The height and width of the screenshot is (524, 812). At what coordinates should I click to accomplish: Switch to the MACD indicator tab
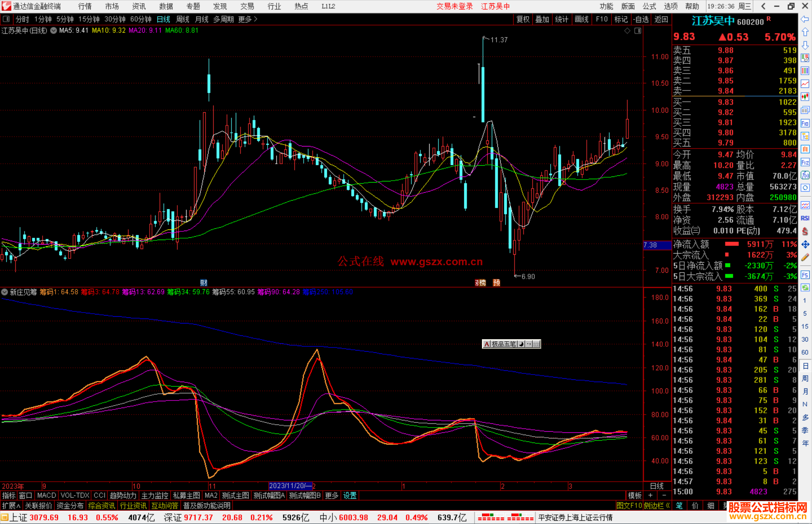(46, 495)
